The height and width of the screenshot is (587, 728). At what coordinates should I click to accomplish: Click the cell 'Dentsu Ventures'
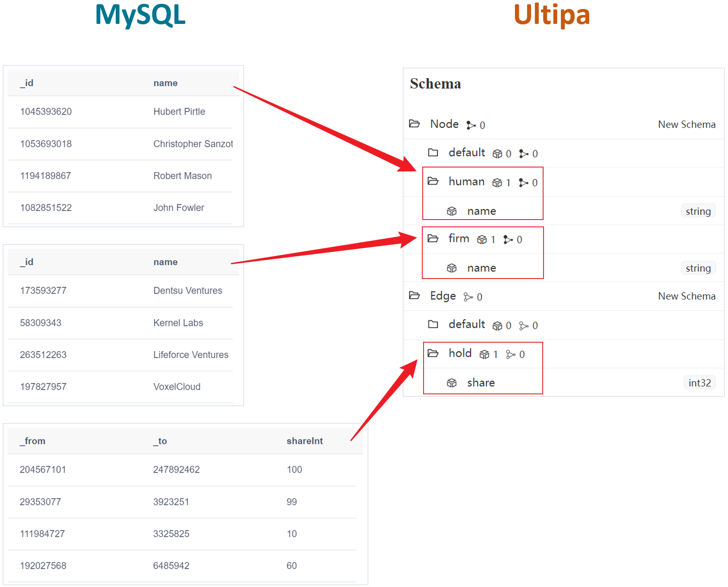click(187, 291)
